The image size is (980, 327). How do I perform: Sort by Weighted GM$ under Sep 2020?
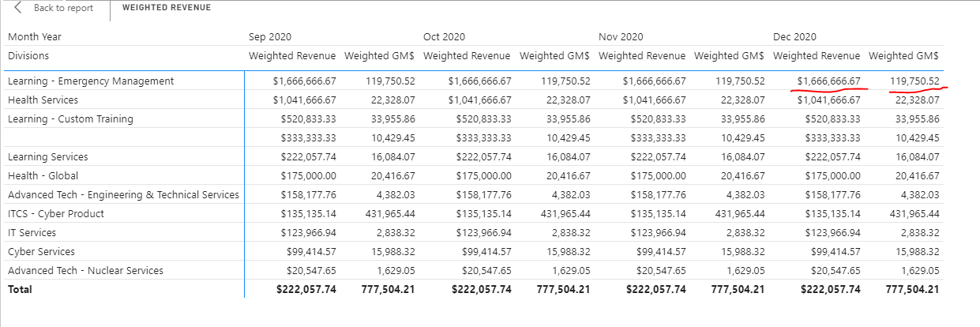[380, 56]
